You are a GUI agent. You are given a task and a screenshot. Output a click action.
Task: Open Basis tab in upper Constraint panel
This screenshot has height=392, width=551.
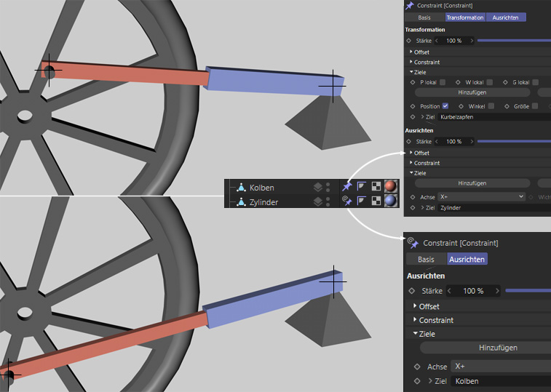pos(424,17)
